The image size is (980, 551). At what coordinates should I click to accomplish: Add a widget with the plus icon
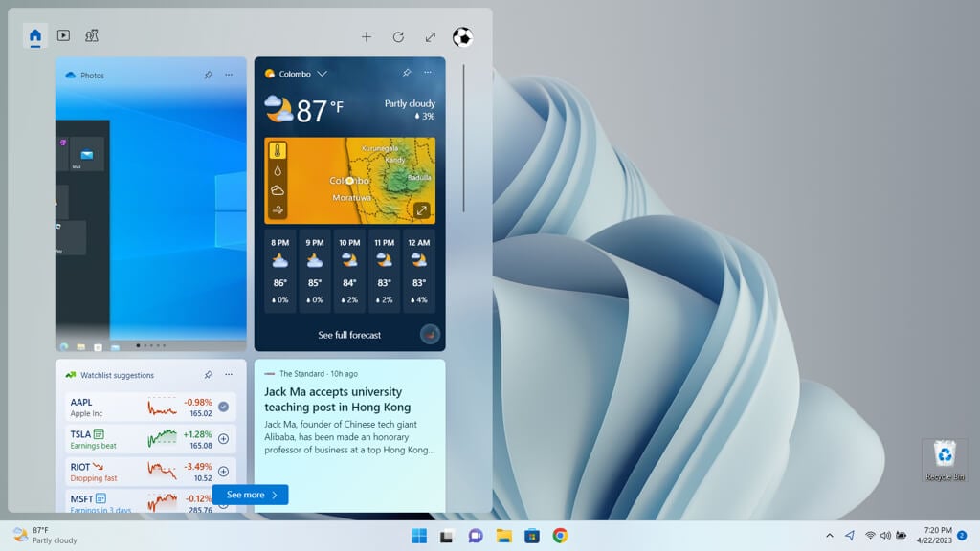pyautogui.click(x=367, y=37)
